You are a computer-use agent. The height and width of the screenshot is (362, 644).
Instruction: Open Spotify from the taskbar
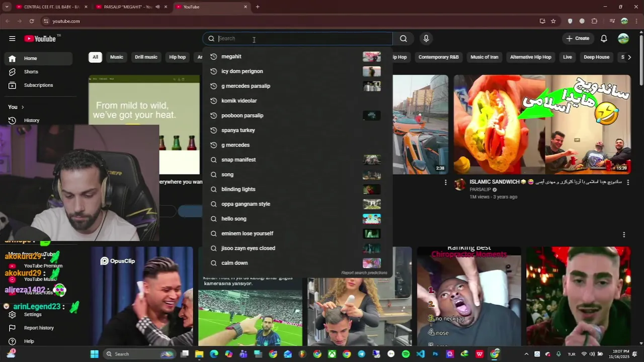(x=406, y=354)
